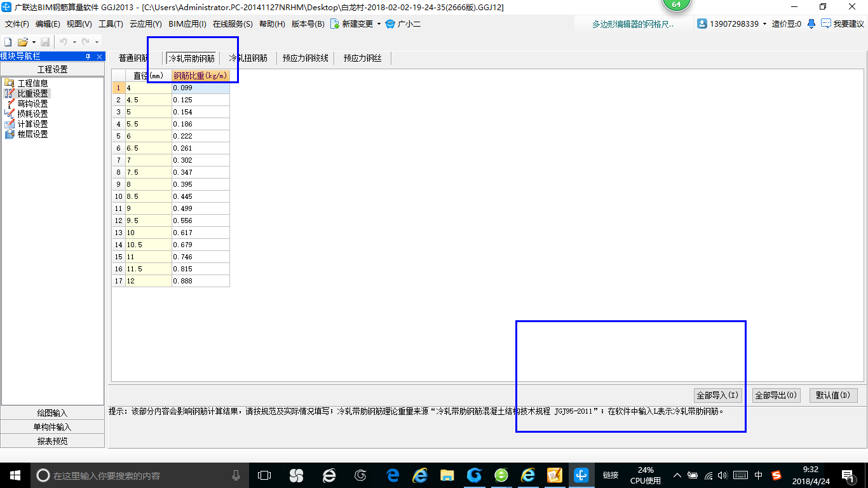Click the volume speaker tray icon
868x488 pixels.
point(723,475)
